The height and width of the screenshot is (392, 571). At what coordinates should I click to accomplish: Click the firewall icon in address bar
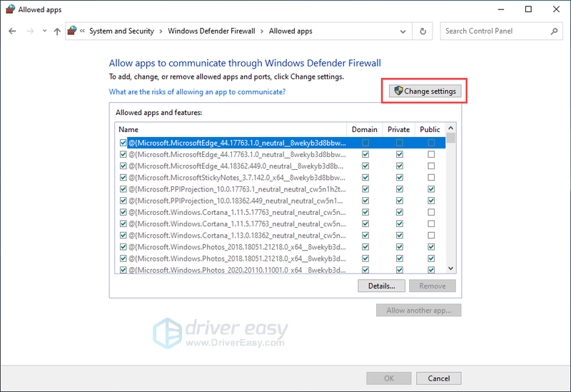[72, 31]
